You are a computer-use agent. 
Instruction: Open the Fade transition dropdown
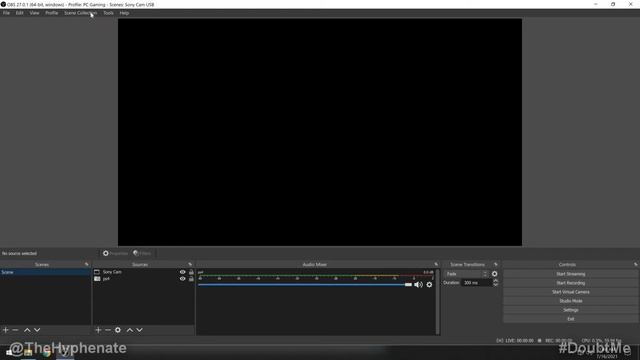coord(466,274)
